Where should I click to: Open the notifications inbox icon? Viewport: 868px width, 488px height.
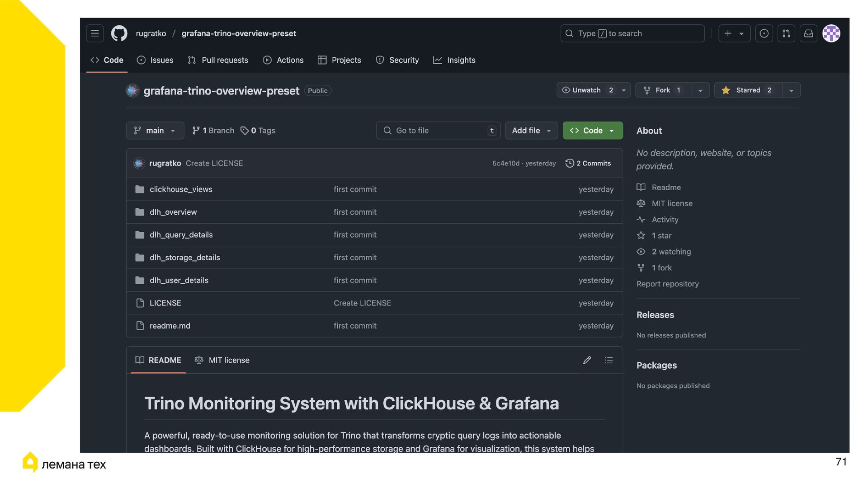[808, 33]
